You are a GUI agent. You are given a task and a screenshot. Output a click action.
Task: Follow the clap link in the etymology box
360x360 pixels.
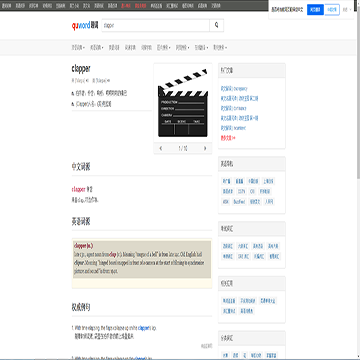pyautogui.click(x=113, y=254)
